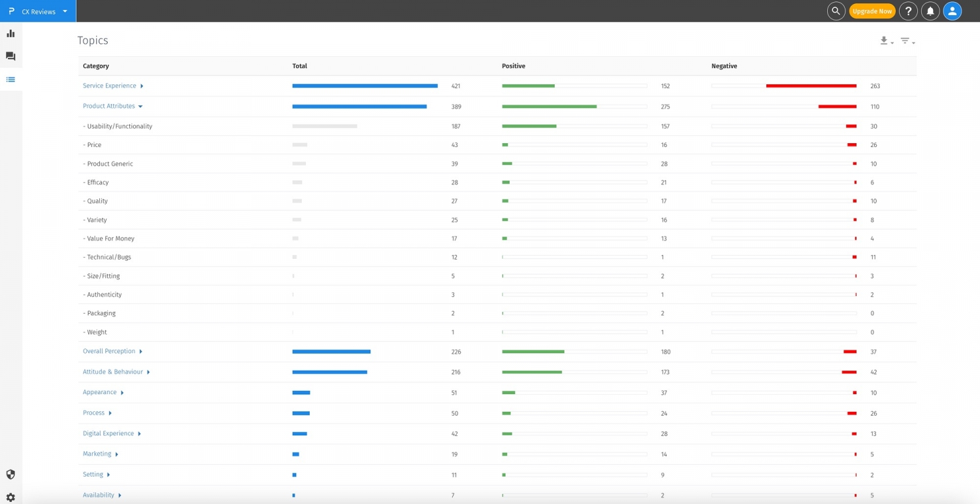Viewport: 980px width, 504px height.
Task: Click the download export icon above the table
Action: (884, 41)
